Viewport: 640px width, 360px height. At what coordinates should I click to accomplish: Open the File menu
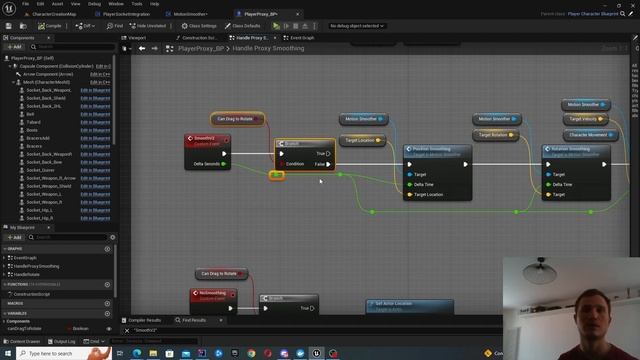pos(25,4)
